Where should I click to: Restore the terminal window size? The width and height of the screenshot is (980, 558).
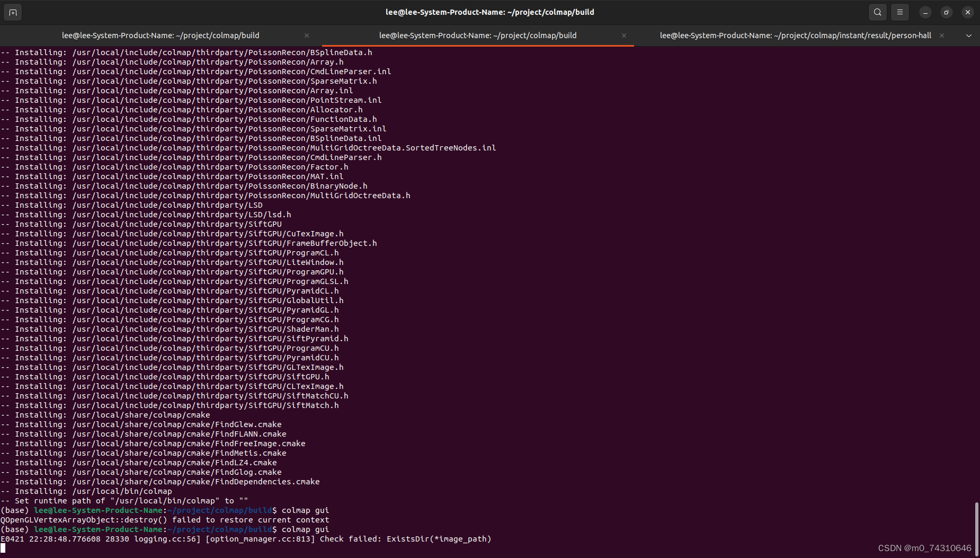[947, 12]
